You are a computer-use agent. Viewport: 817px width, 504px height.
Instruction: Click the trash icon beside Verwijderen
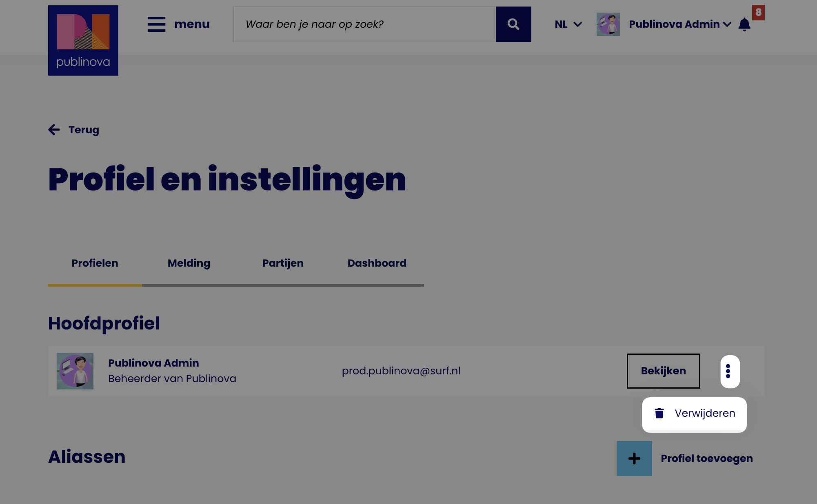click(659, 413)
